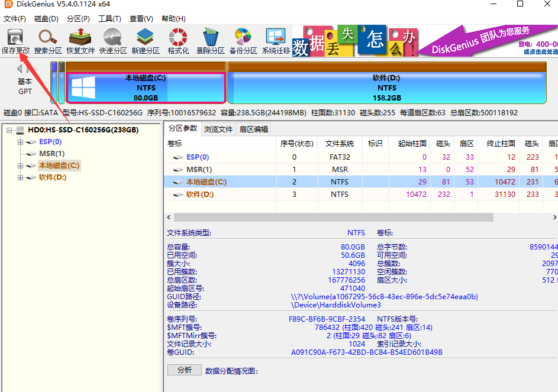
Task: Expand the ESP(0) tree node
Action: coord(21,142)
